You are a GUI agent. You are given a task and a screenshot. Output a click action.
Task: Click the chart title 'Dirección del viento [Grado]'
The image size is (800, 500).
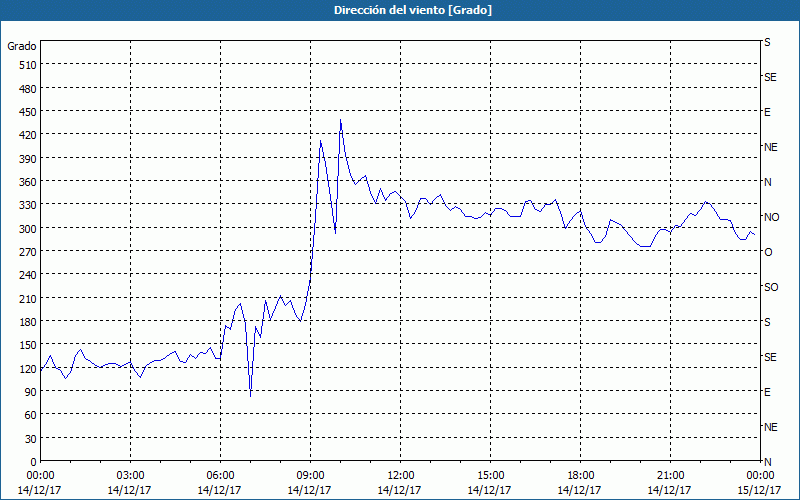point(413,10)
